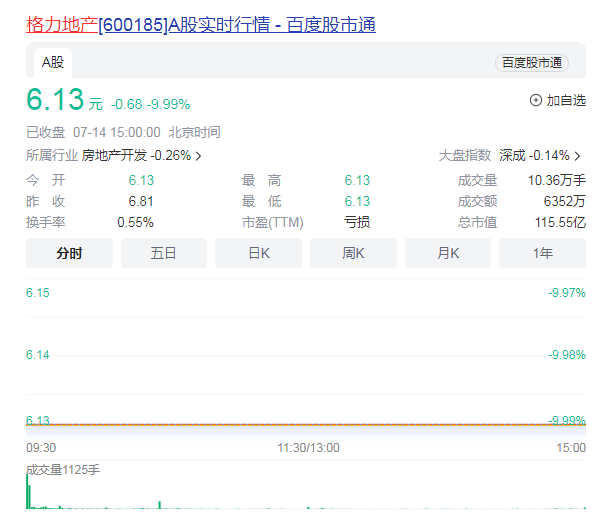607x520 pixels.
Task: Switch to the 五日 chart view
Action: (164, 253)
